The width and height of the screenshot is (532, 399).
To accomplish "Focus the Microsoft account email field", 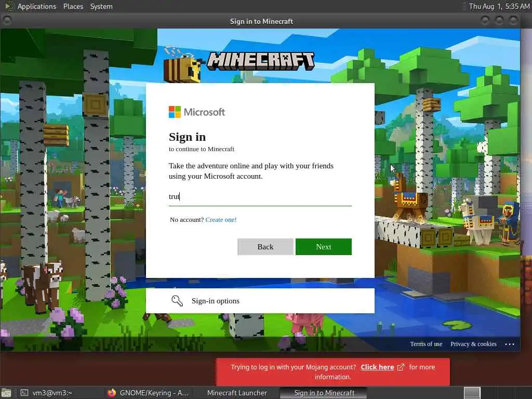I will (x=260, y=196).
